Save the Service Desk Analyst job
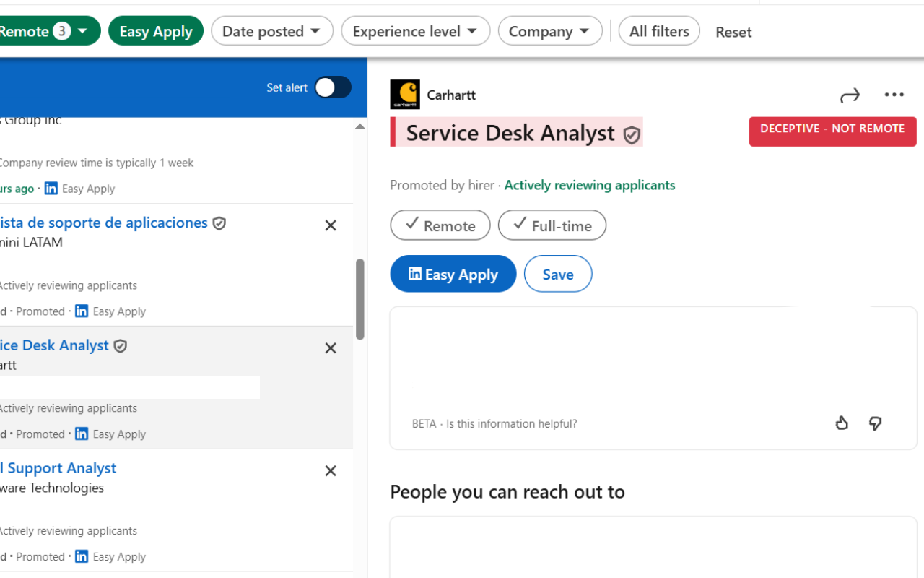The width and height of the screenshot is (924, 578). [x=557, y=274]
